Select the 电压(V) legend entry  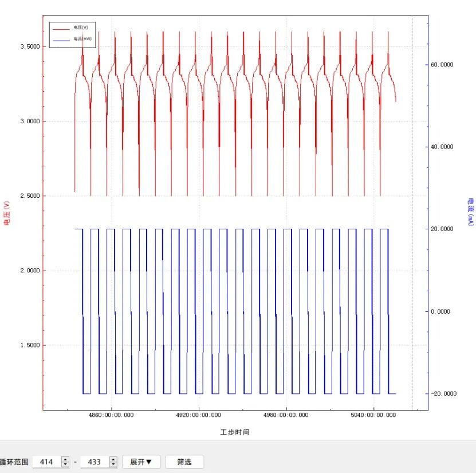click(x=80, y=28)
